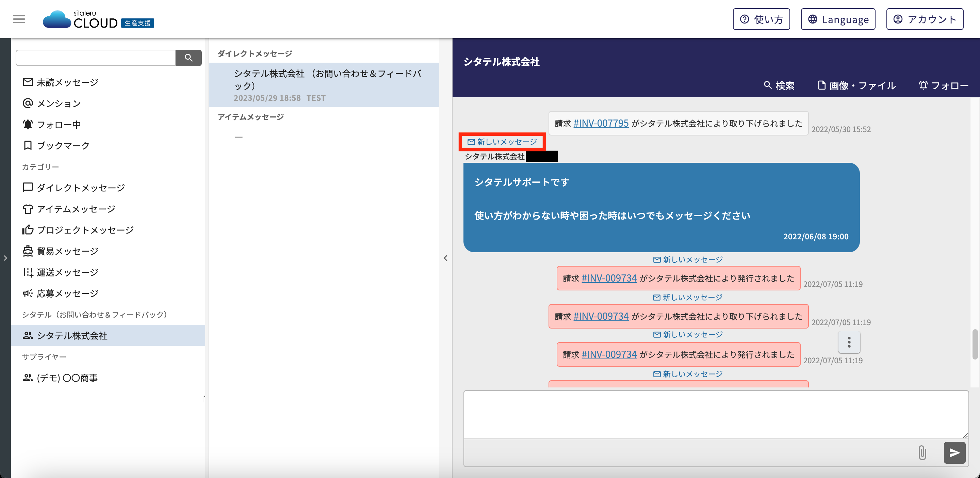
Task: Select 貿易メッセージ category
Action: [x=109, y=251]
